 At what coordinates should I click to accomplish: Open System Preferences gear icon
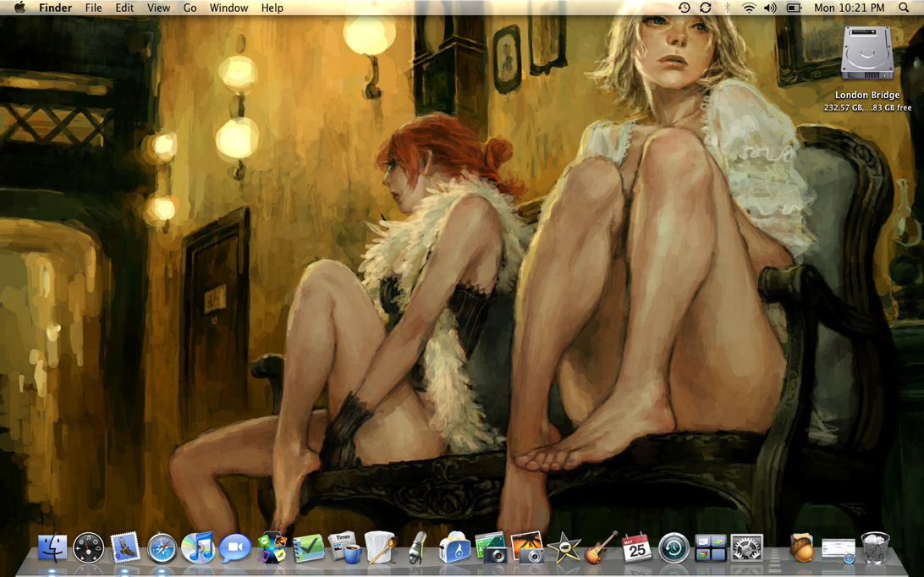746,548
